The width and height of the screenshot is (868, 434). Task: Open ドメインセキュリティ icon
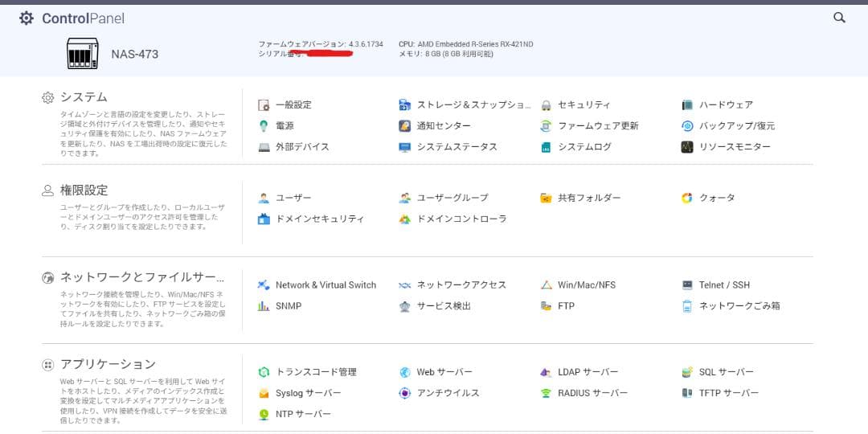click(264, 219)
